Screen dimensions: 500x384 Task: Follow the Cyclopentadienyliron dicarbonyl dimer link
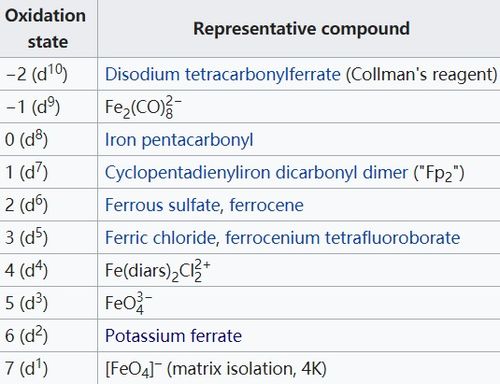[x=256, y=173]
